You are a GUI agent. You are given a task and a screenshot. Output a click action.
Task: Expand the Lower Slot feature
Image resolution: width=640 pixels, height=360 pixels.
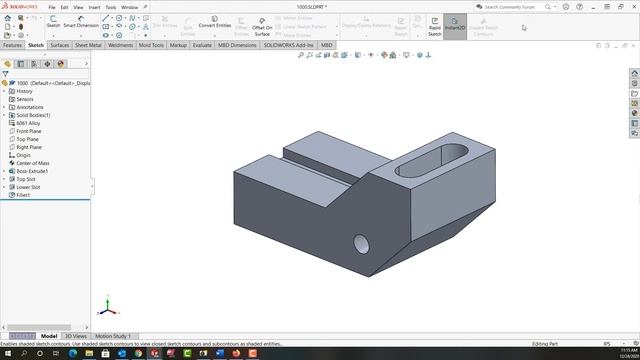pyautogui.click(x=4, y=187)
